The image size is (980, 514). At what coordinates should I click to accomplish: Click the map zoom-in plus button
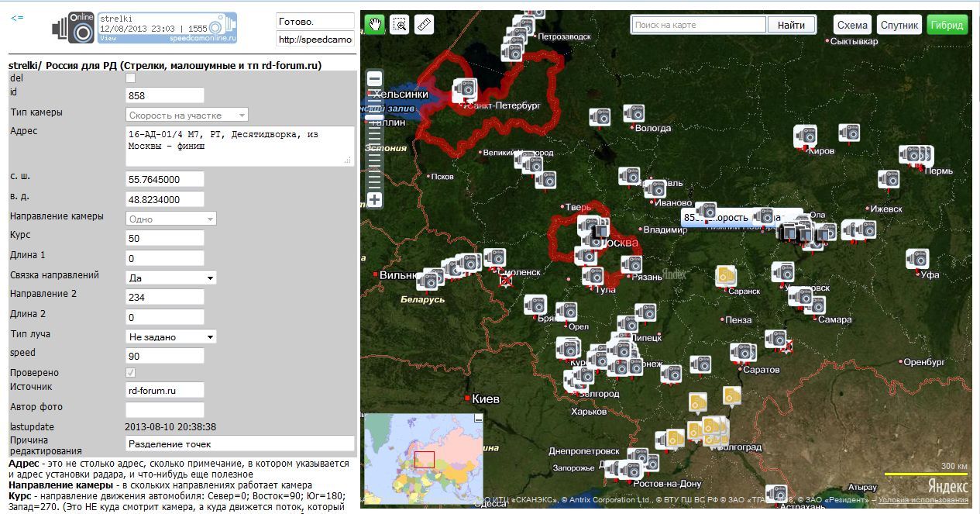pyautogui.click(x=374, y=199)
